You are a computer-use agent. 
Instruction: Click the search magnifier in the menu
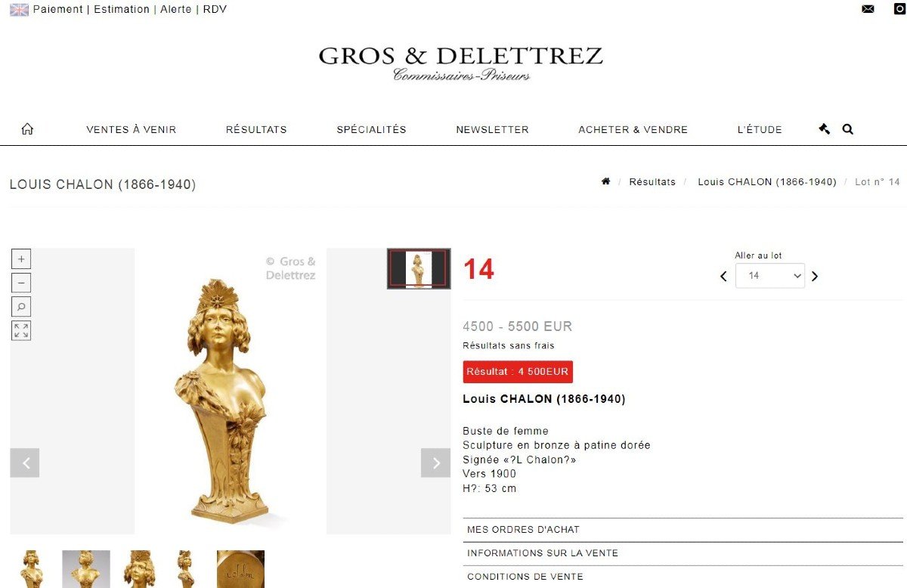847,129
